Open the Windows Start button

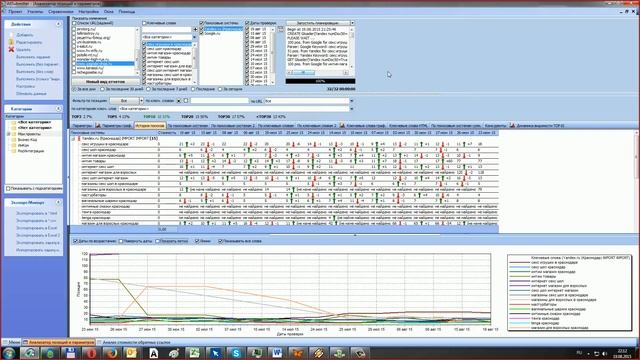tap(9, 353)
